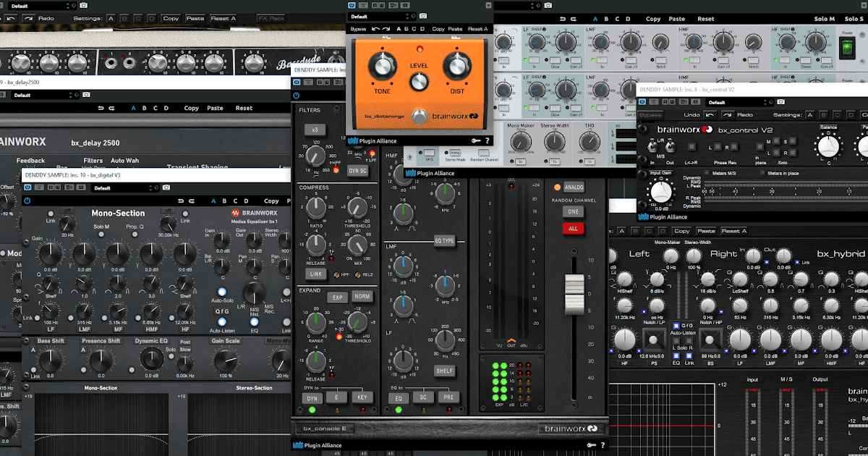Toggle the LINK button in the COMPRESS section
This screenshot has height=456, width=868.
click(x=315, y=274)
